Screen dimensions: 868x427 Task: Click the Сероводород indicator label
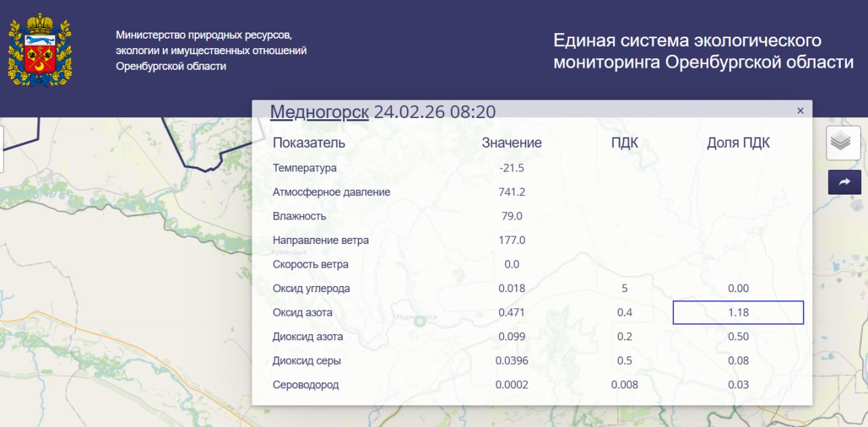305,385
